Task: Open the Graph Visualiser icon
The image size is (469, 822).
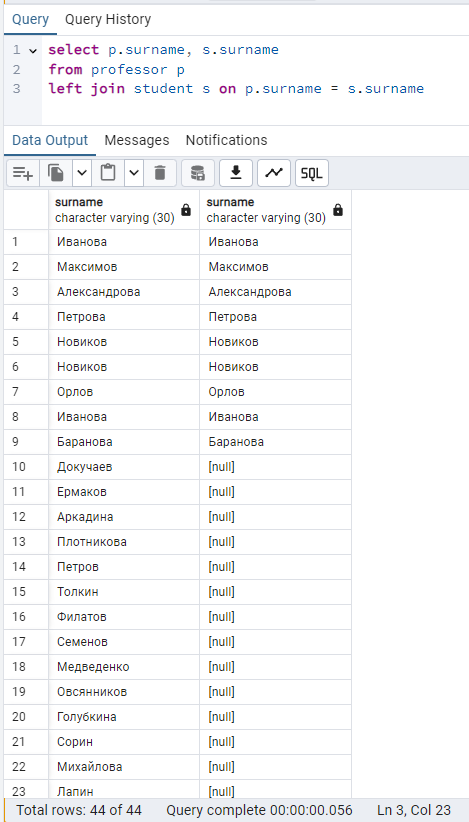Action: point(274,173)
